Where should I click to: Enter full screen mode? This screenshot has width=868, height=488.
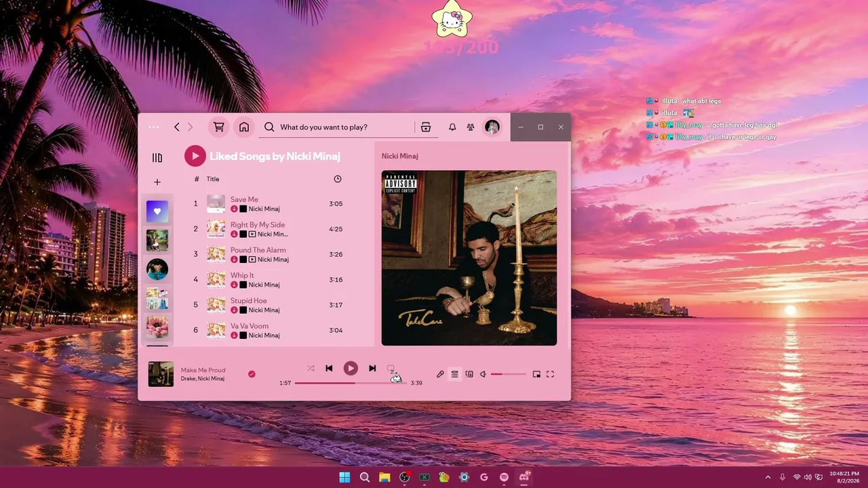pyautogui.click(x=550, y=374)
